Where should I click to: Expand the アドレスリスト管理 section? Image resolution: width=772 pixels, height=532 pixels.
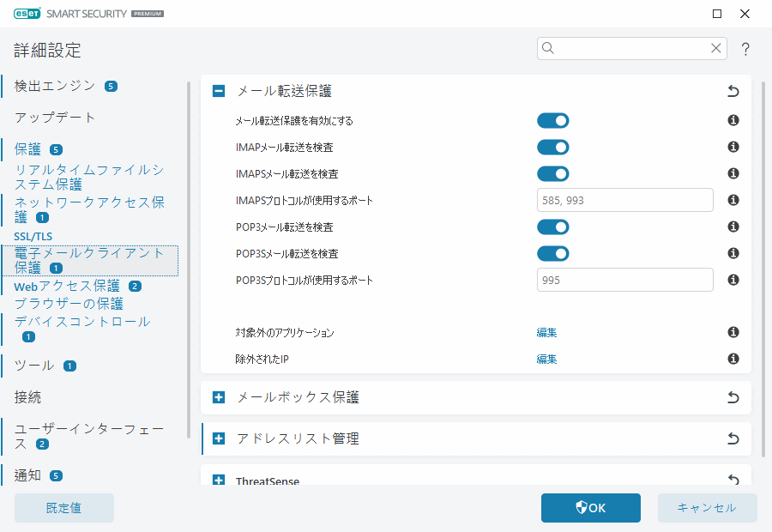pos(218,438)
